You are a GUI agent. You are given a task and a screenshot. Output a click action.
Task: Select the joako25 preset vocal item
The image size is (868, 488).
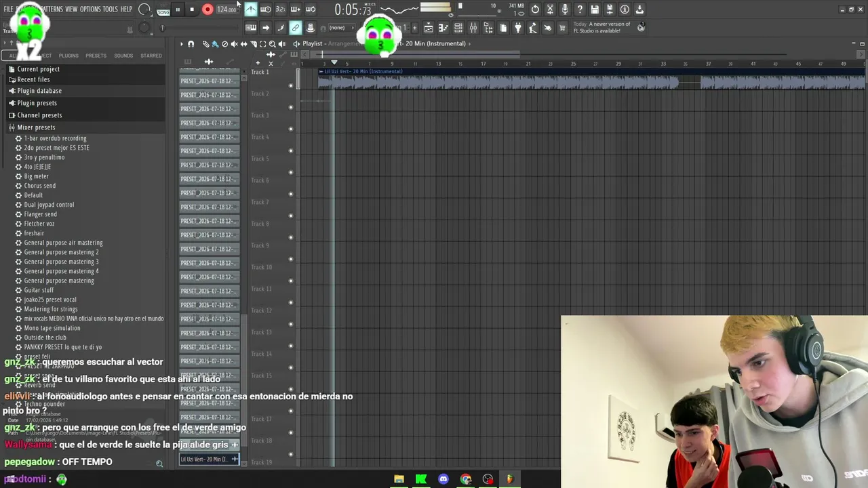point(50,300)
